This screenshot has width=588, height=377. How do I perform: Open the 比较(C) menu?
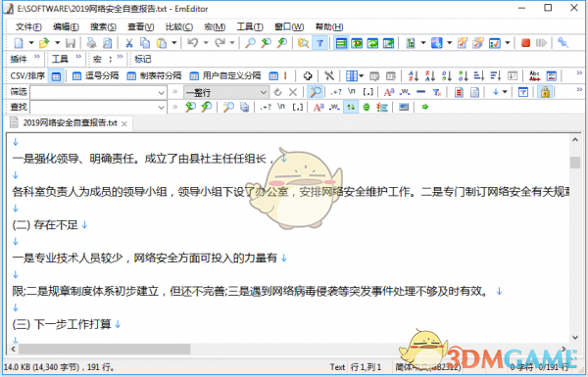tap(179, 26)
